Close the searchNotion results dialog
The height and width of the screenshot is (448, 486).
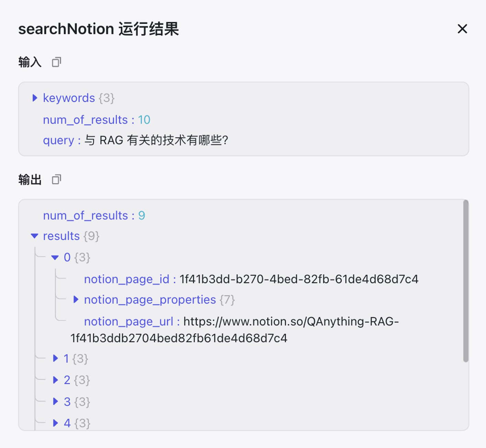click(x=462, y=29)
